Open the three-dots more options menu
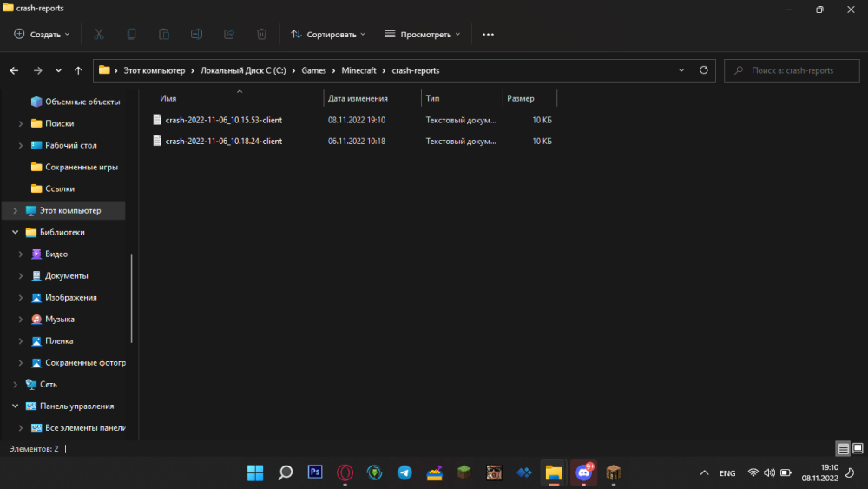Screen dimensions: 868x489 [x=488, y=35]
